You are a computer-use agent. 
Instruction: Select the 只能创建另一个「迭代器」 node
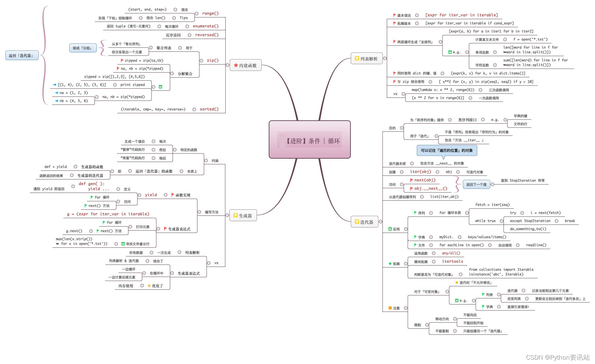coord(483,331)
